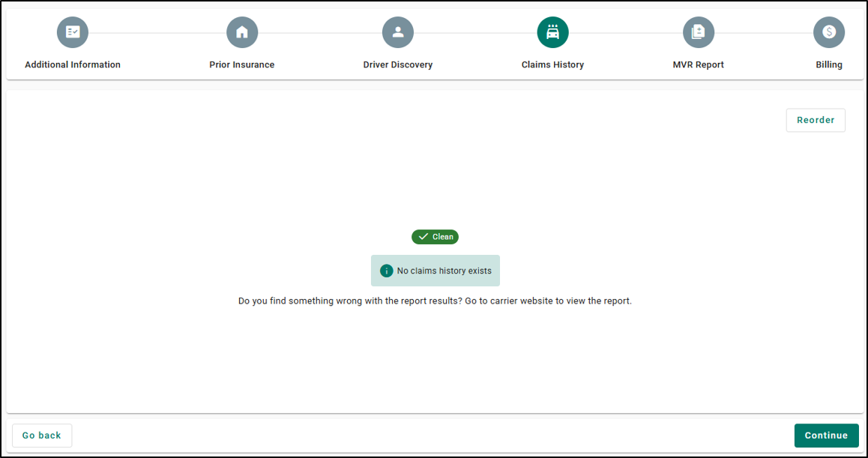Viewport: 868px width, 458px height.
Task: Click the Clean status text
Action: pos(443,236)
